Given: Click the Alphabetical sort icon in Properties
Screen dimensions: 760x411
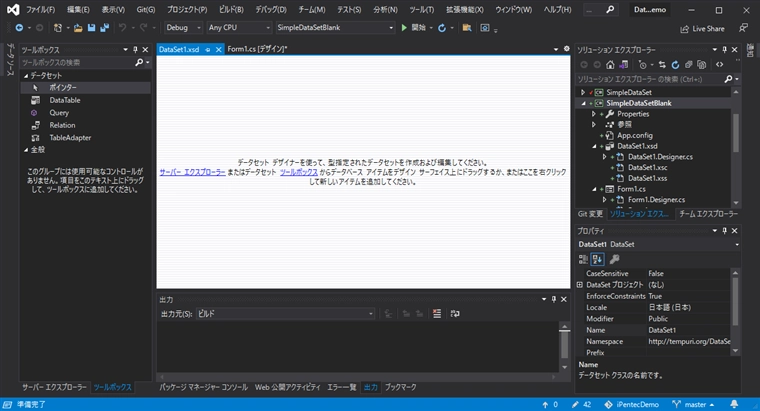Looking at the screenshot, I should 597,259.
